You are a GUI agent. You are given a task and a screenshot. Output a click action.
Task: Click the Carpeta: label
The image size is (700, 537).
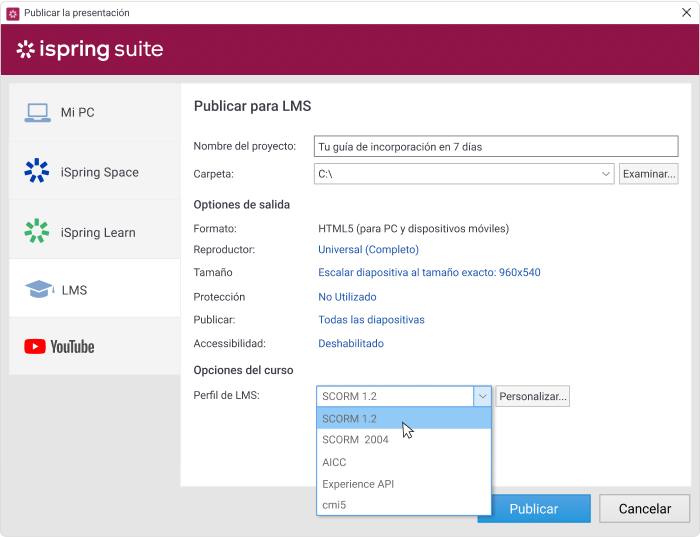click(x=213, y=174)
